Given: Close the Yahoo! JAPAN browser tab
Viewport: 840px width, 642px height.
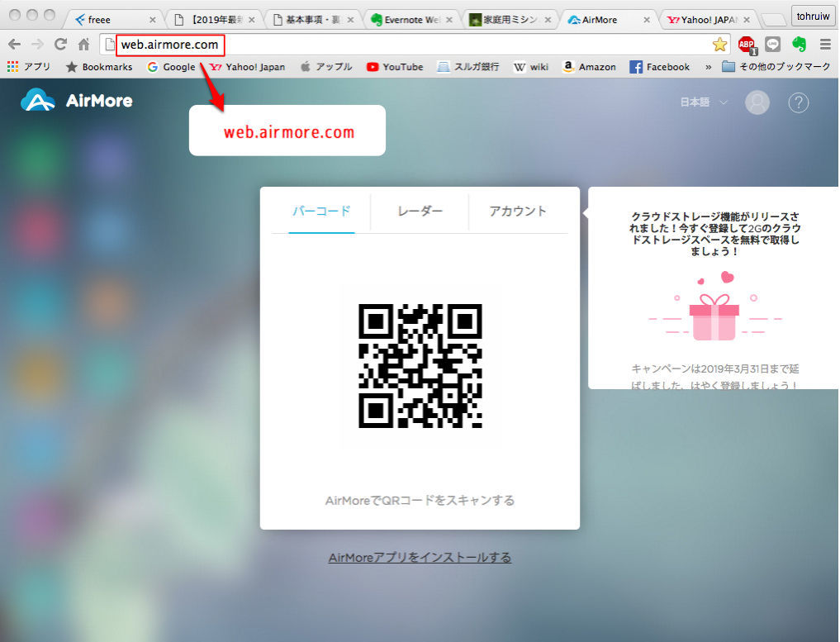Looking at the screenshot, I should point(746,20).
